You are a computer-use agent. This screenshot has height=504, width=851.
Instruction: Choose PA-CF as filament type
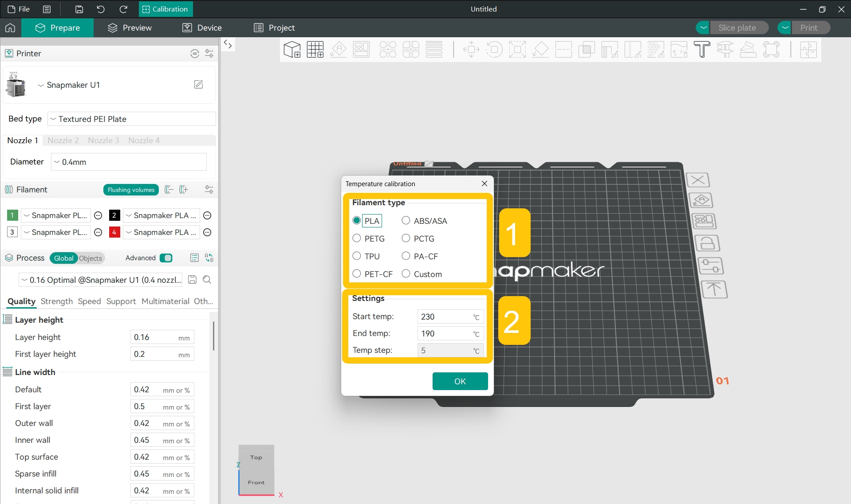(x=406, y=256)
